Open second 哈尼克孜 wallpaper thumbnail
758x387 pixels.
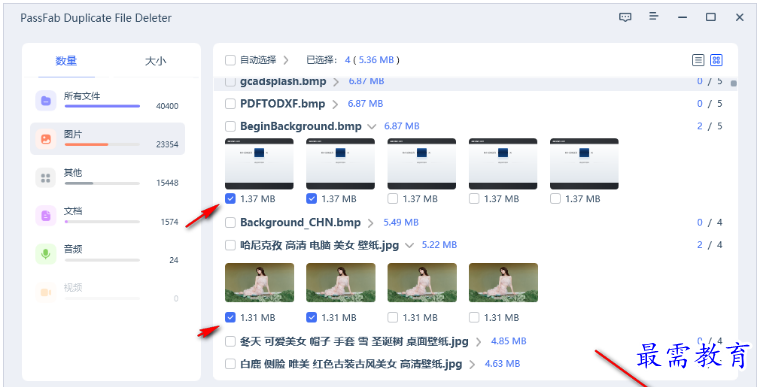coord(340,283)
